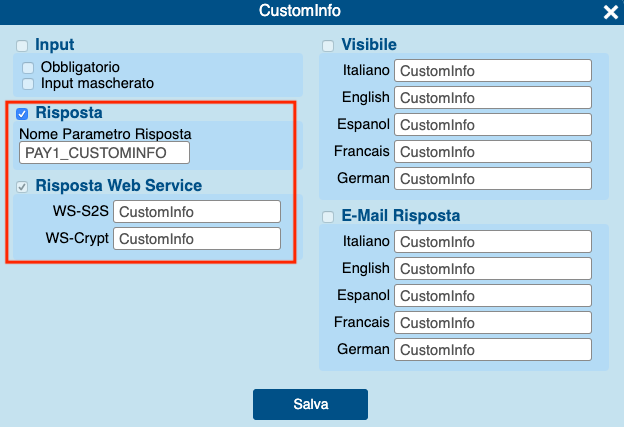Click the Visibile Espanol input
The width and height of the screenshot is (624, 427).
click(493, 126)
